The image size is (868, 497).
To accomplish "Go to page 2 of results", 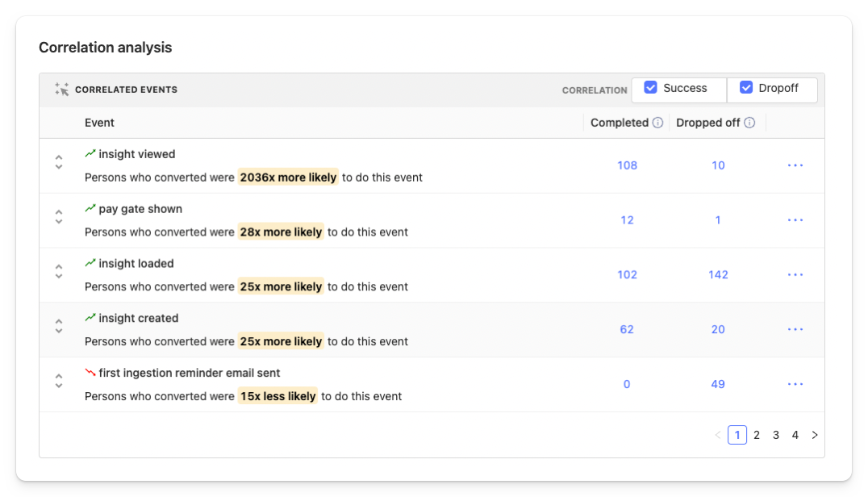I will point(757,435).
